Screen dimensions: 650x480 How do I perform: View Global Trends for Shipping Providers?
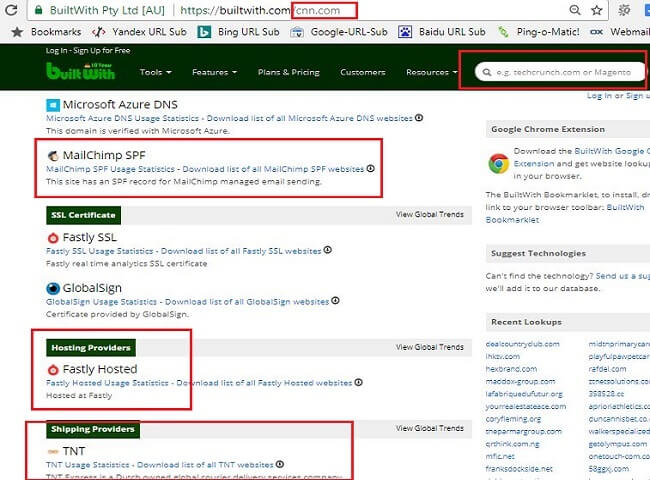(430, 428)
